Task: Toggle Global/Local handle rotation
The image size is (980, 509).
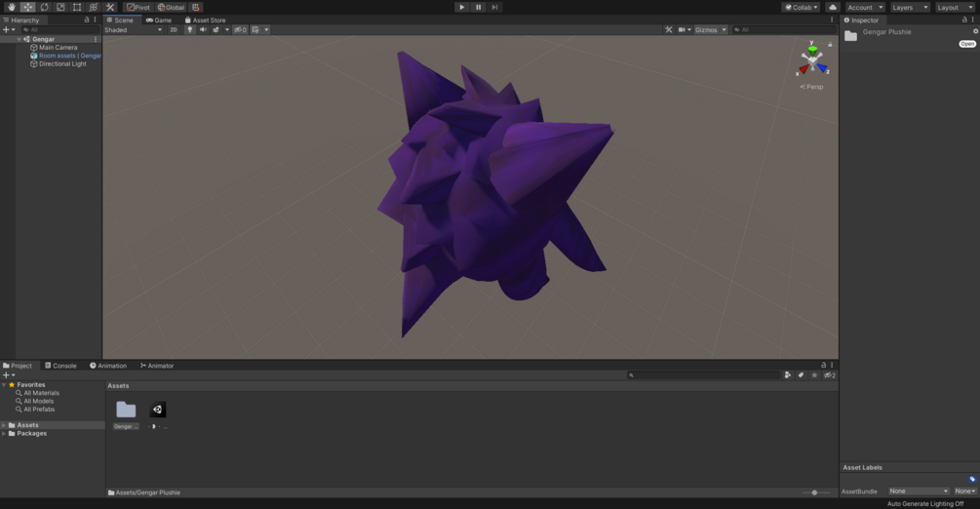Action: click(x=171, y=7)
